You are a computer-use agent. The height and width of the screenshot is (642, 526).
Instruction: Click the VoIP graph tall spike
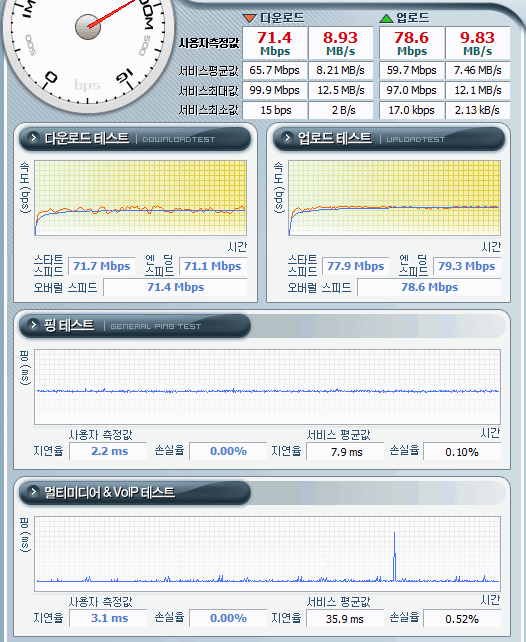coord(395,556)
